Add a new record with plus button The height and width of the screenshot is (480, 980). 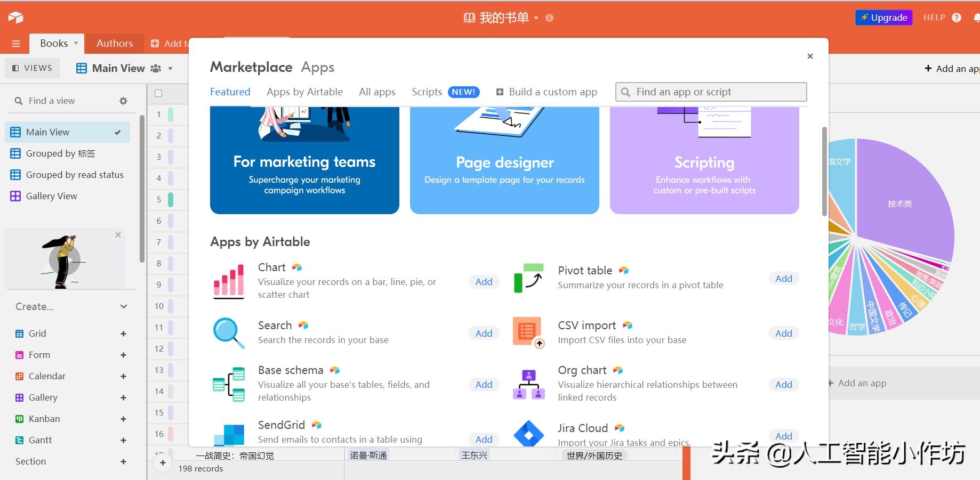click(x=163, y=462)
